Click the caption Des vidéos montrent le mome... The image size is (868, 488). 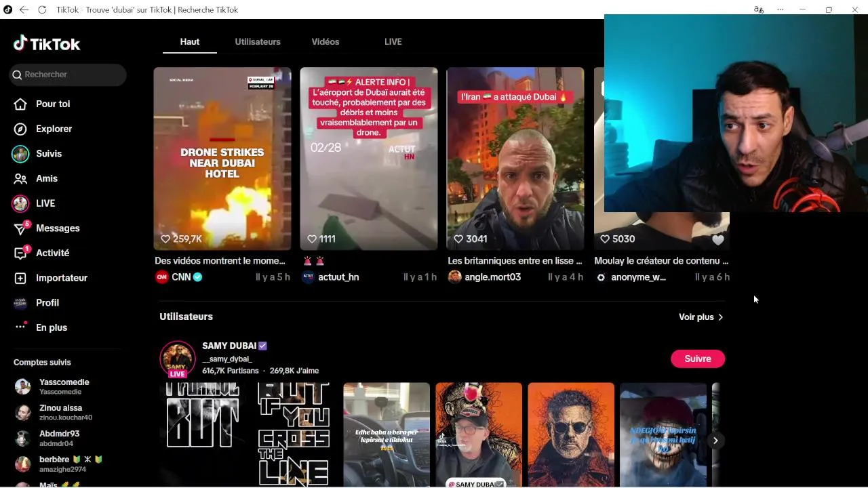(x=220, y=260)
